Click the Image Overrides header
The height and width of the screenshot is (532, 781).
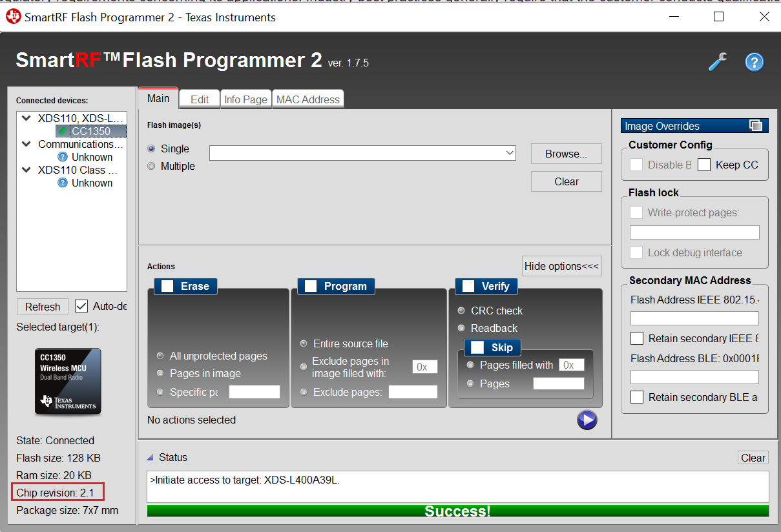[x=694, y=126]
